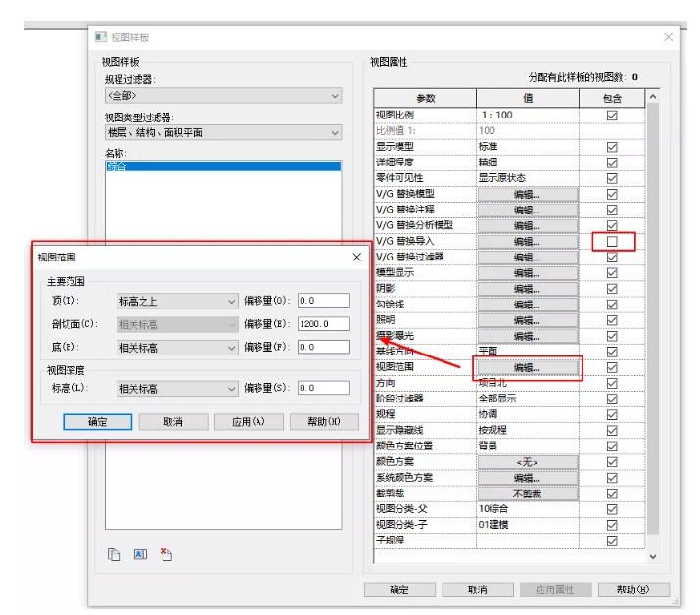Screen dimensions: 700x615
Task: Click the scroll up arrow of properties table
Action: coord(653,96)
